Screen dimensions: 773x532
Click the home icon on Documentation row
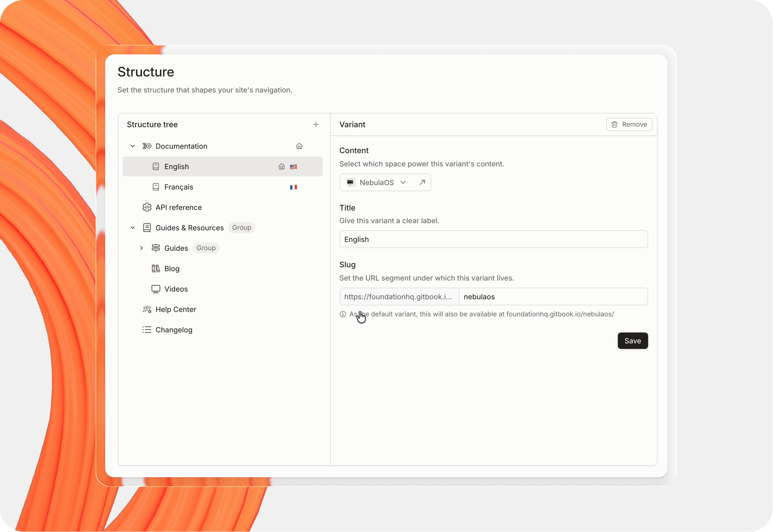[299, 146]
